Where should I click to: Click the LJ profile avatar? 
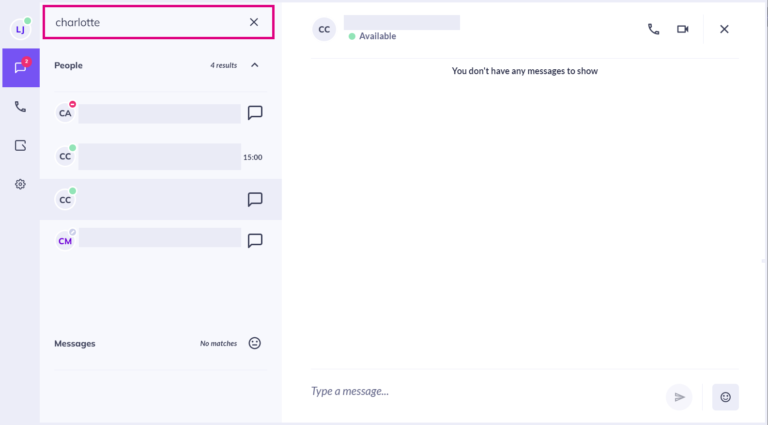click(20, 29)
